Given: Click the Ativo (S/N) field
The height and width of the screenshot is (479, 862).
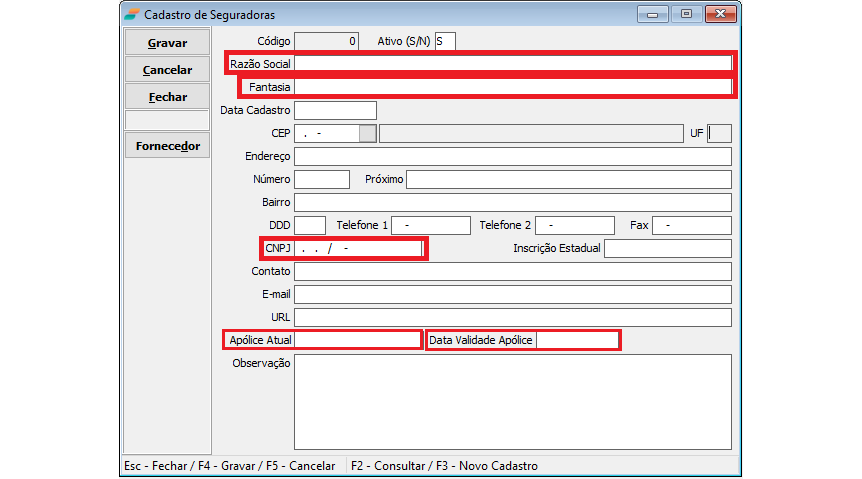Looking at the screenshot, I should 445,41.
